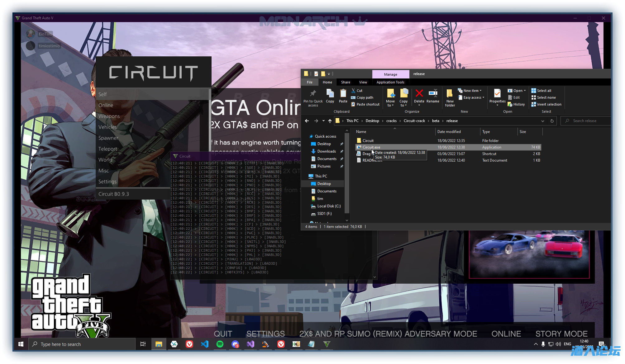The width and height of the screenshot is (625, 364).
Task: Open Quick Access Toolbar customize dropdown
Action: (x=329, y=74)
